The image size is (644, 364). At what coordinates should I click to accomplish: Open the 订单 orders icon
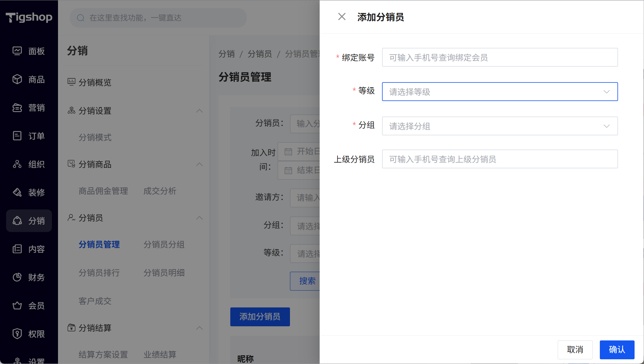click(x=17, y=136)
